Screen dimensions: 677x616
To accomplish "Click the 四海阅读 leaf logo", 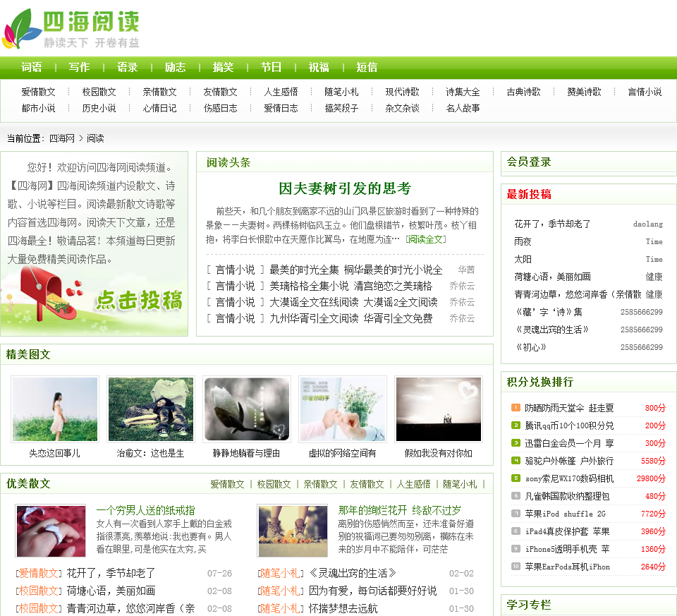I will pos(71,28).
